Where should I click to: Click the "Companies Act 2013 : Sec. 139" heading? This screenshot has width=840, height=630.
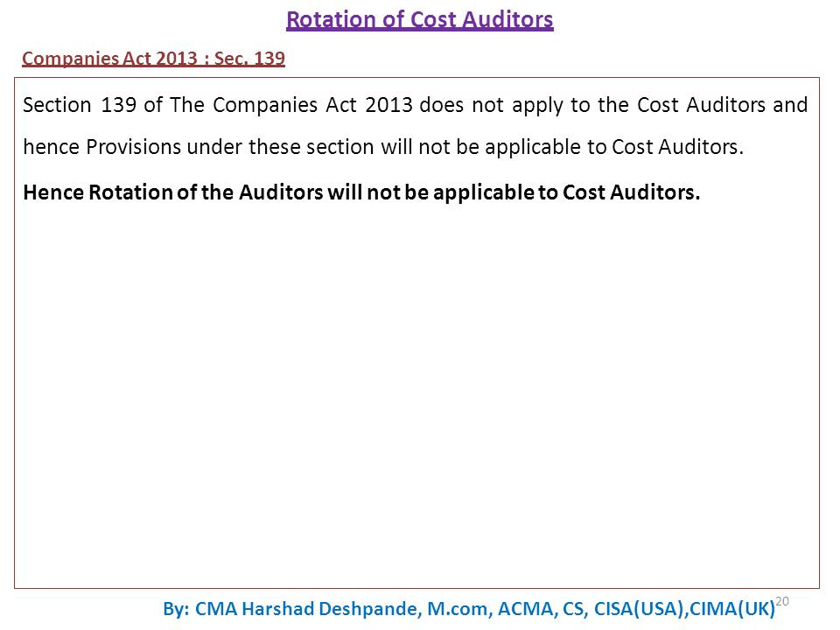(153, 59)
